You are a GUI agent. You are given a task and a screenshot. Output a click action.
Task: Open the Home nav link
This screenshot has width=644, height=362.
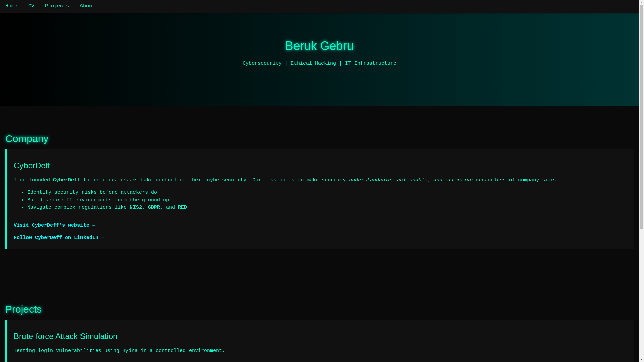click(x=11, y=6)
